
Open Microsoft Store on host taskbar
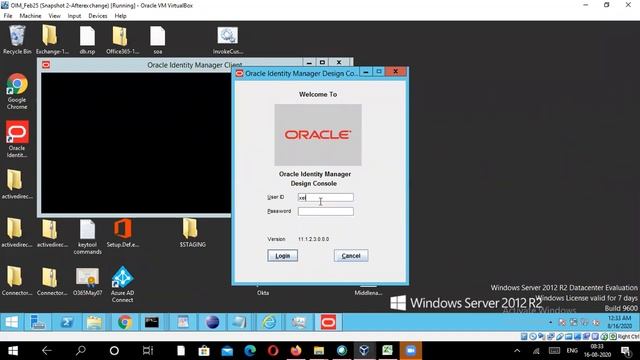204,351
